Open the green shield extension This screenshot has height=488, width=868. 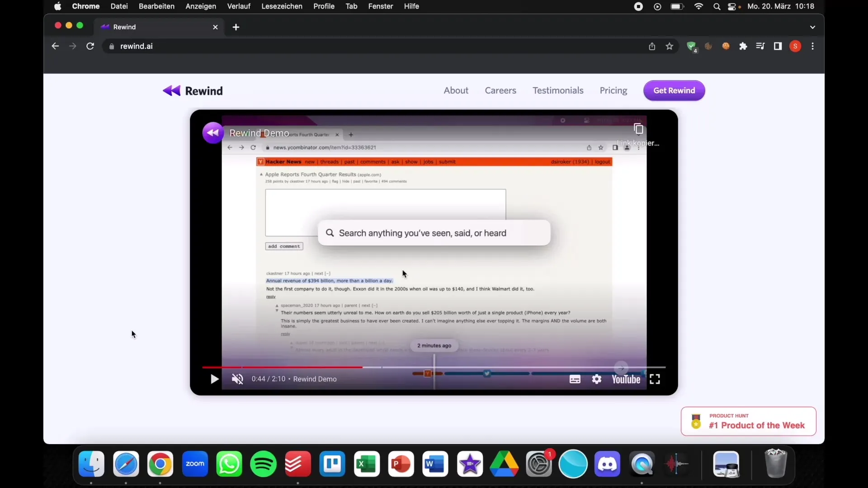[691, 46]
